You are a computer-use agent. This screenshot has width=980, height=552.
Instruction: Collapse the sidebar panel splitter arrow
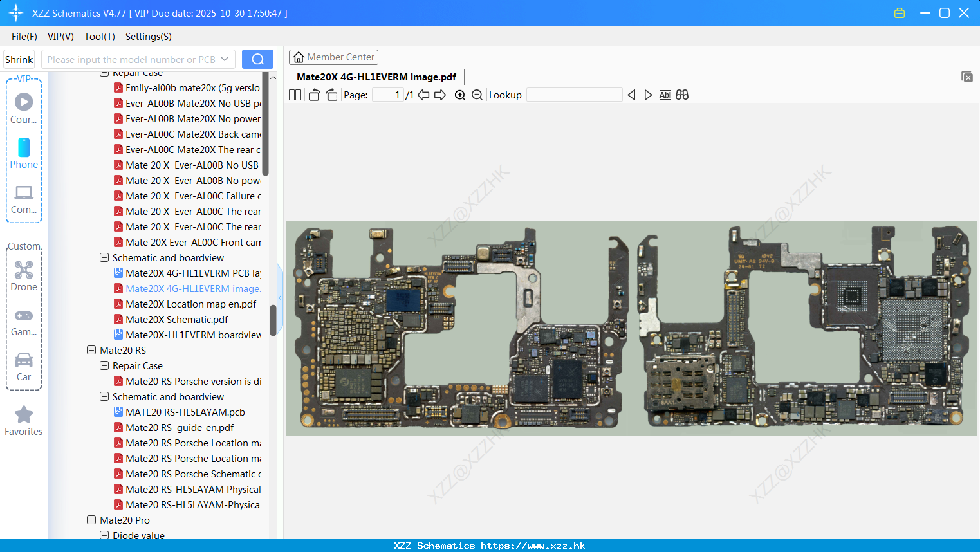click(280, 297)
